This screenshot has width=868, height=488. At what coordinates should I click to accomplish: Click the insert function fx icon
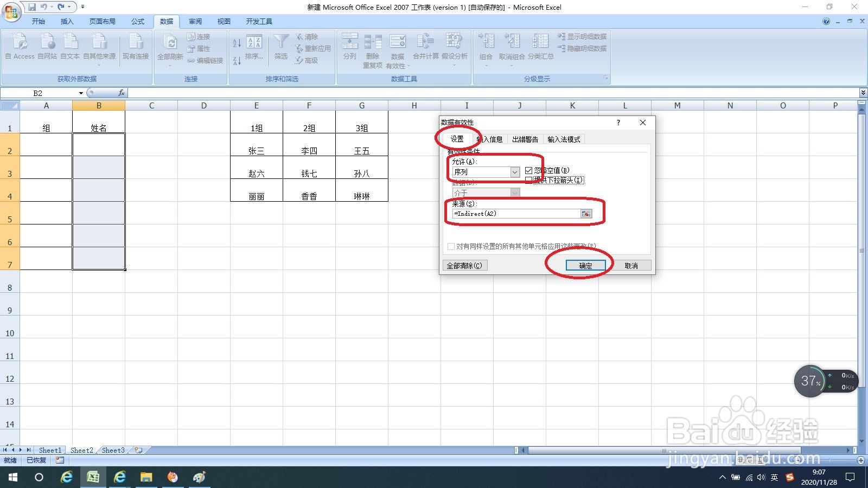point(122,93)
